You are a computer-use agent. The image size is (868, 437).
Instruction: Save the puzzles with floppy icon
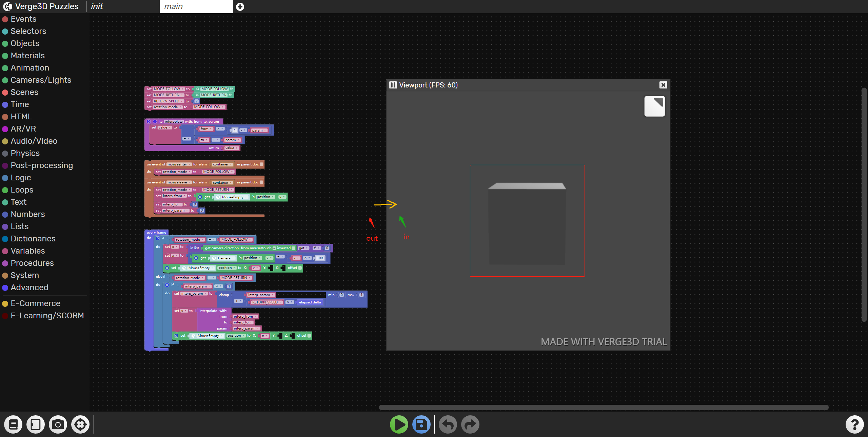[421, 424]
